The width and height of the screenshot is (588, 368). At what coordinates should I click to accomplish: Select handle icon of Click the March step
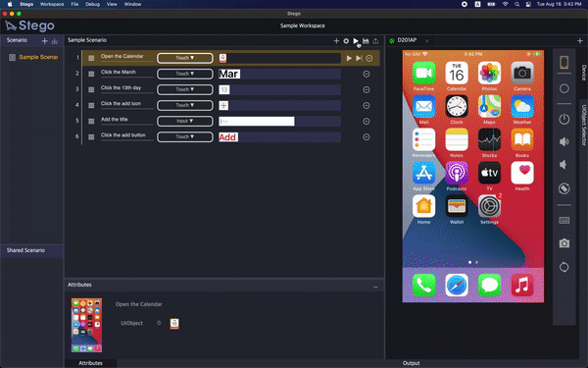coord(91,74)
